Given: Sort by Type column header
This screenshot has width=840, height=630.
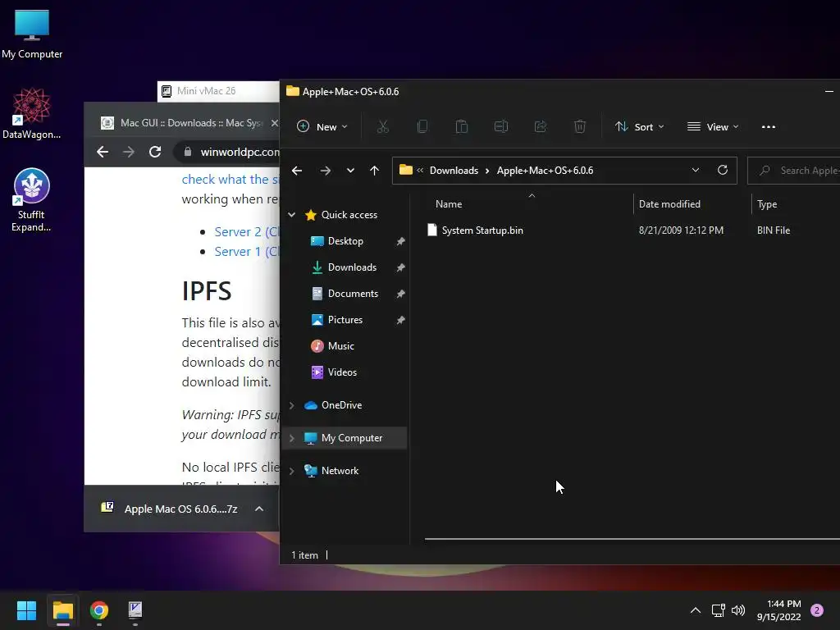Looking at the screenshot, I should [767, 204].
